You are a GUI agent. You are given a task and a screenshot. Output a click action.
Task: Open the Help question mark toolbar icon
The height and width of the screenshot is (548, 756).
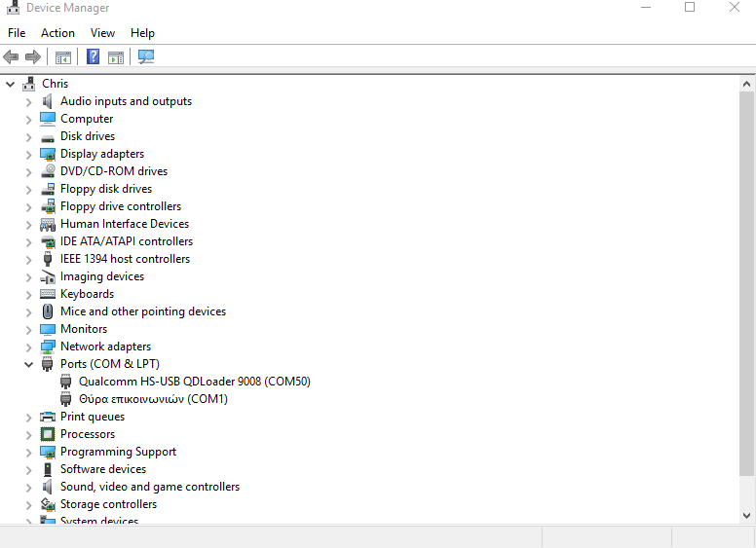point(93,56)
